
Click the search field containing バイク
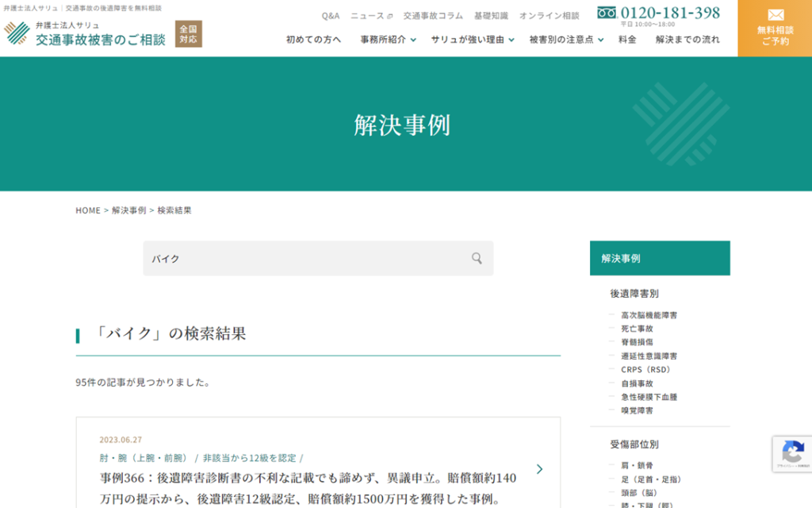pyautogui.click(x=305, y=259)
